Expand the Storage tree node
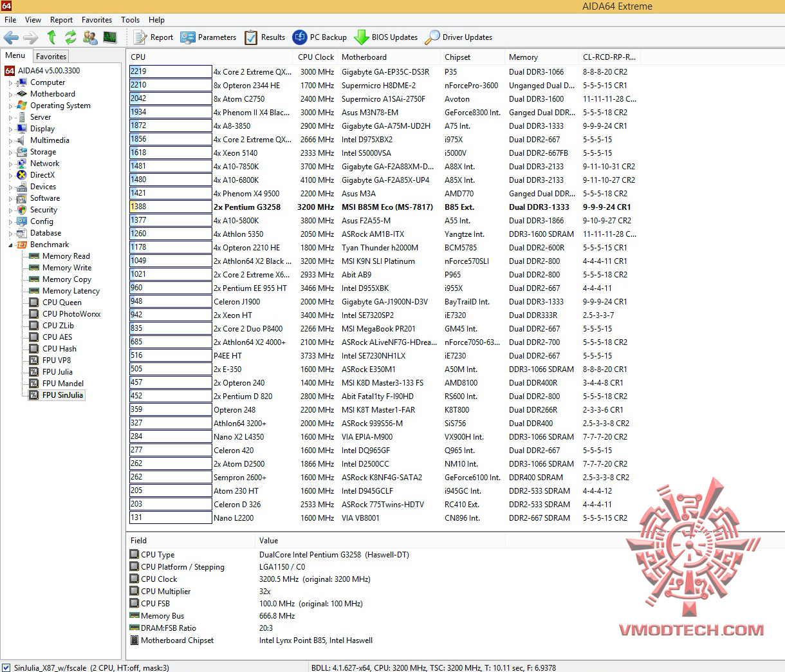This screenshot has height=672, width=785. point(10,153)
